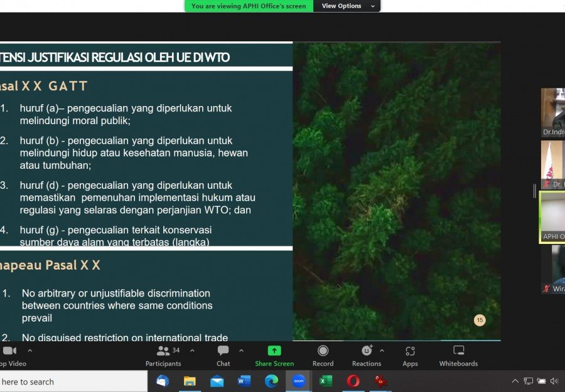Select the Dr. participant thumbnail with the flag
The width and height of the screenshot is (565, 392).
coord(553,165)
